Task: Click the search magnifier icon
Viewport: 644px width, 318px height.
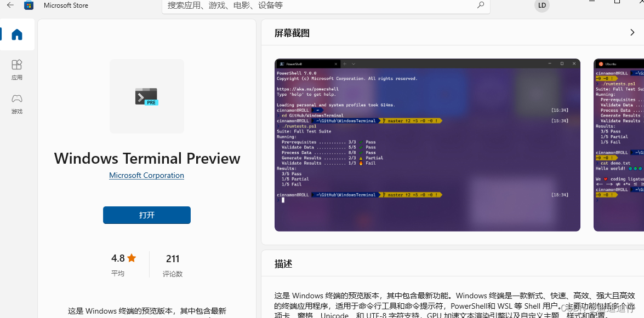Action: [x=481, y=5]
